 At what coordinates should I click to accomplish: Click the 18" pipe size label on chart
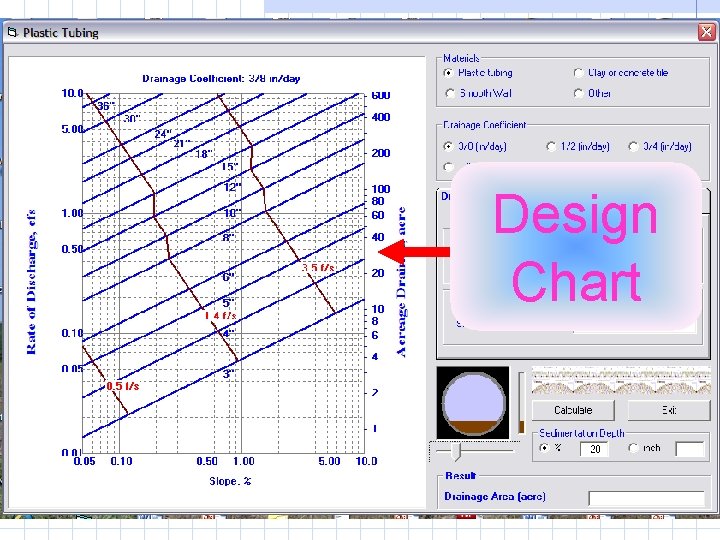(x=204, y=154)
